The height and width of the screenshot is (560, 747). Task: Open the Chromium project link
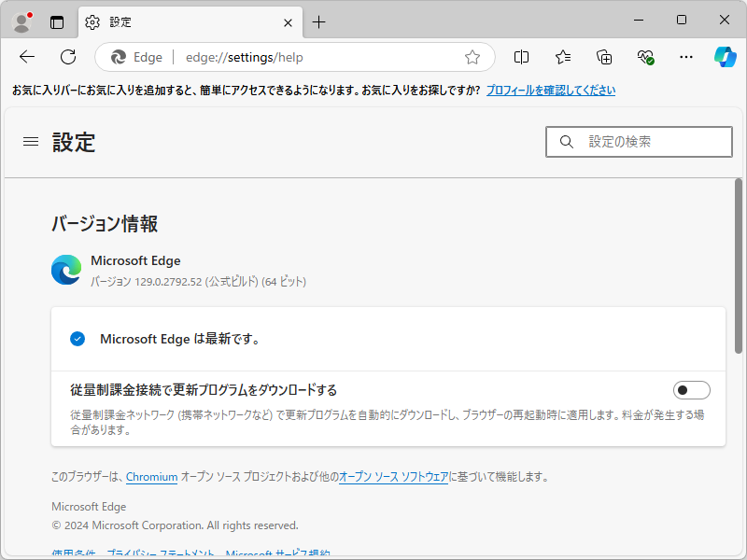(x=151, y=477)
